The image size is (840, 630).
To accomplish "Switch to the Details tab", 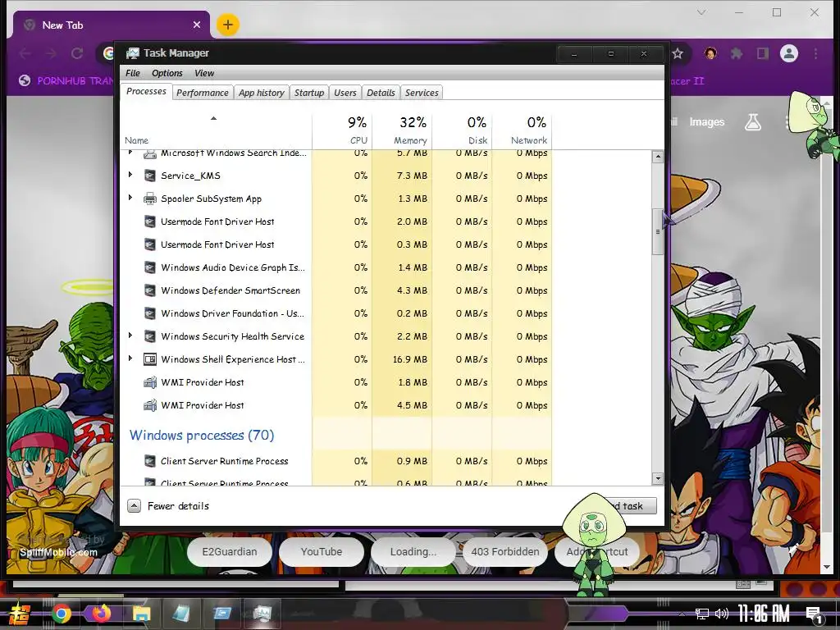I will [x=381, y=93].
